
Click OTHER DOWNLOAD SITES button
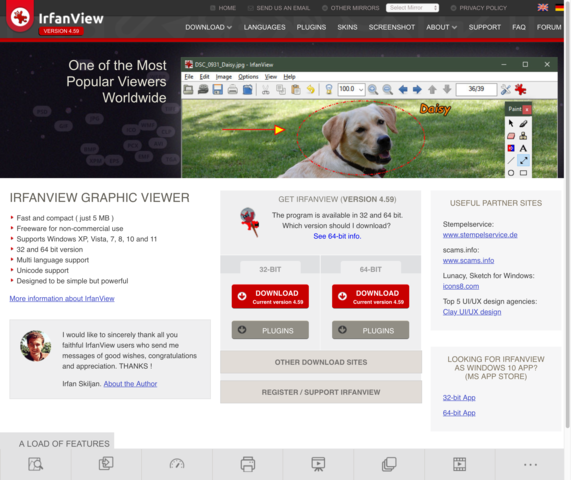coord(321,362)
